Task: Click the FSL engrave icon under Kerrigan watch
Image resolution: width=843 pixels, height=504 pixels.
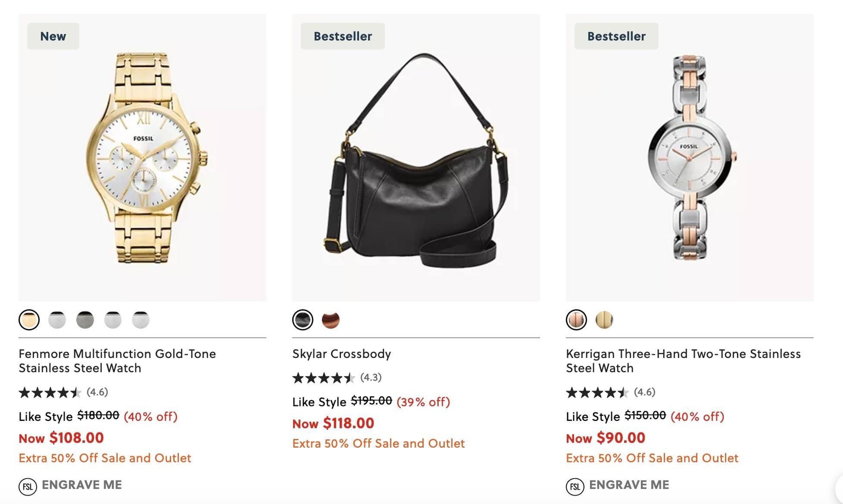Action: 575,487
